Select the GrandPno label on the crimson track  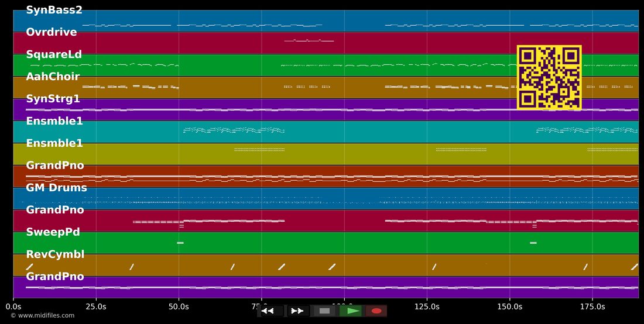pos(55,210)
